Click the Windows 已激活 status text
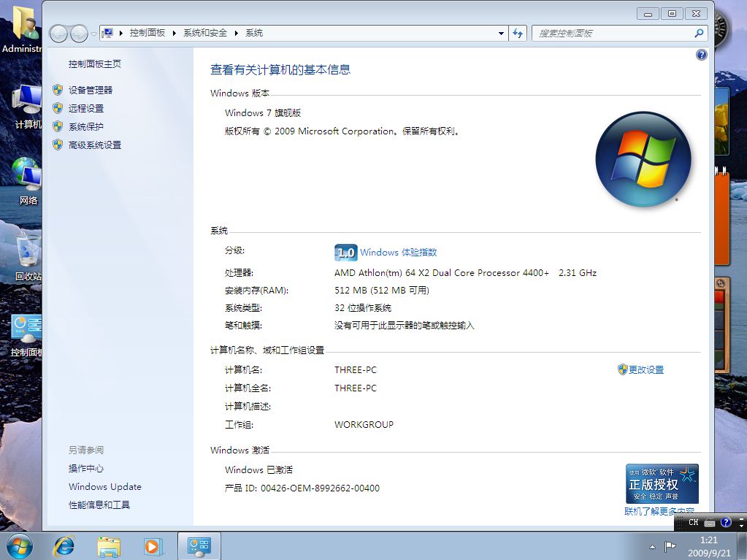Image resolution: width=747 pixels, height=560 pixels. 258,470
